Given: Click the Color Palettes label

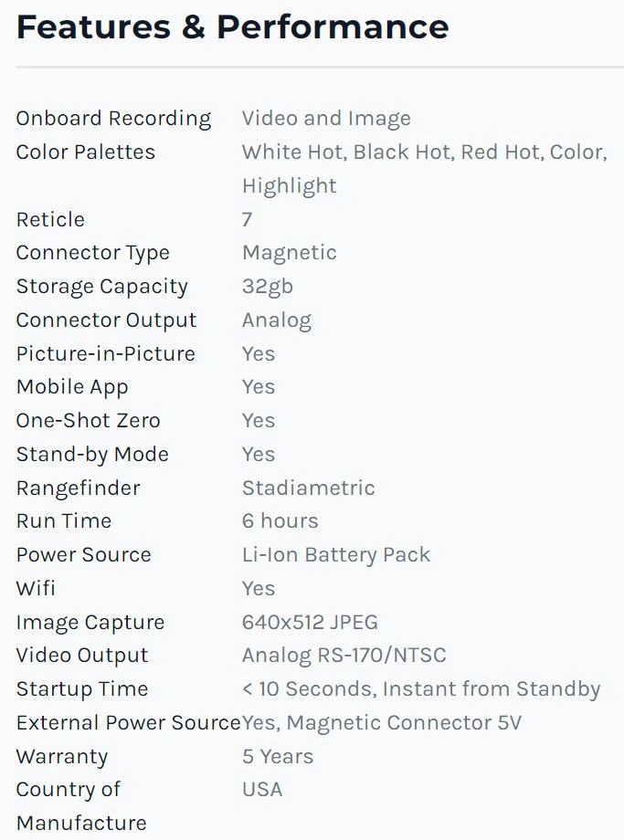Looking at the screenshot, I should point(86,152).
